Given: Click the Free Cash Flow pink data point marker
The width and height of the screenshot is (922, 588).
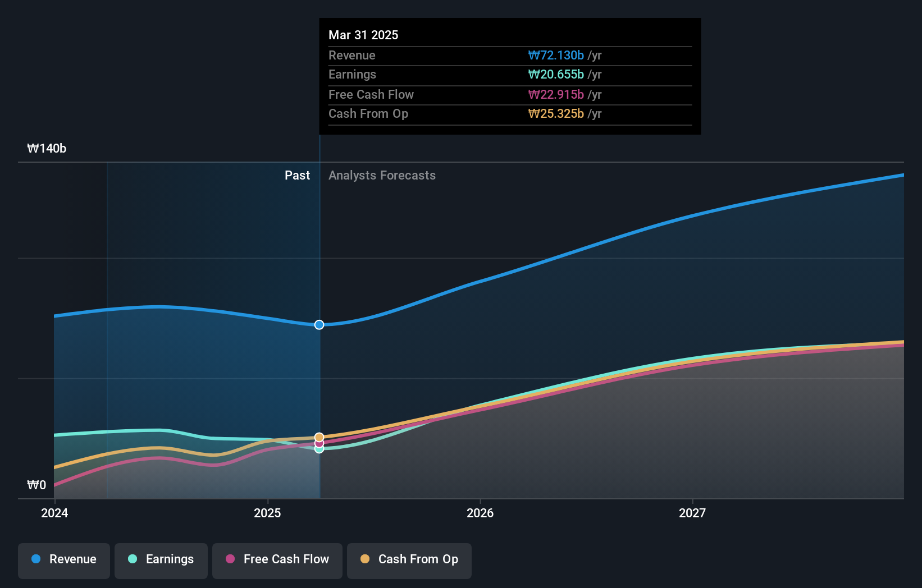Looking at the screenshot, I should click(x=319, y=443).
